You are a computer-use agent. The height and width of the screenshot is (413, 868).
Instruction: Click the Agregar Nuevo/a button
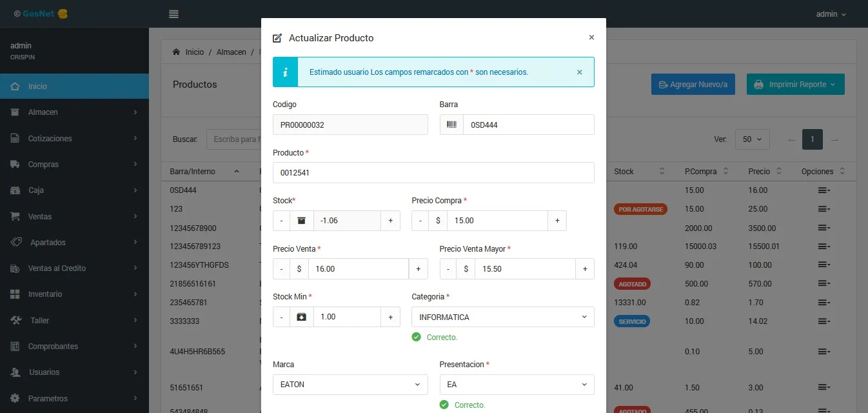point(693,85)
